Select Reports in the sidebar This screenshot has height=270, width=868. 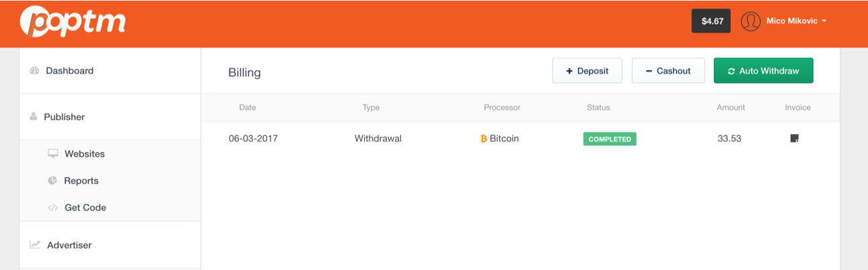(x=81, y=180)
